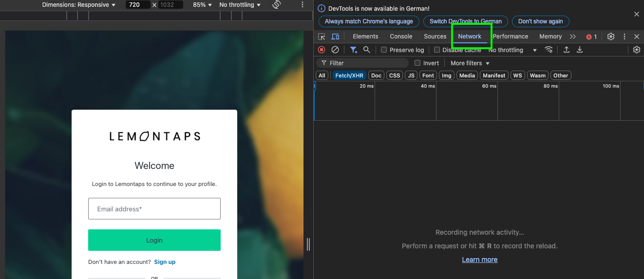Toggle the Fetch/XHR type filter
The image size is (644, 279).
349,75
